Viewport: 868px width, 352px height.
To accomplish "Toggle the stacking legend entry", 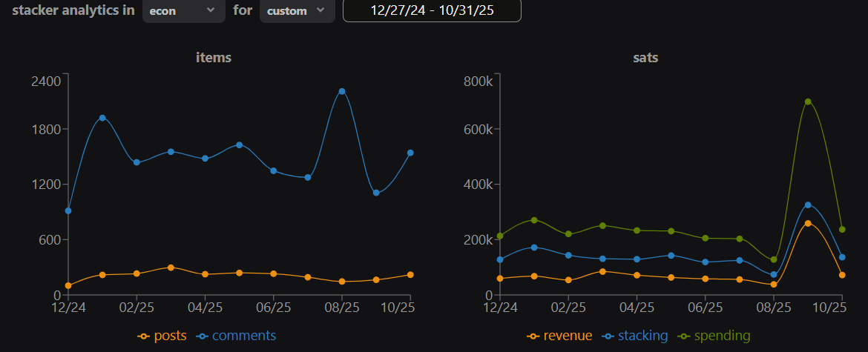I will click(637, 336).
